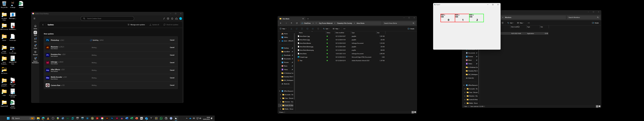Open Files section in Creative Cloud sidebar
The height and width of the screenshot is (121, 644).
click(35, 40)
